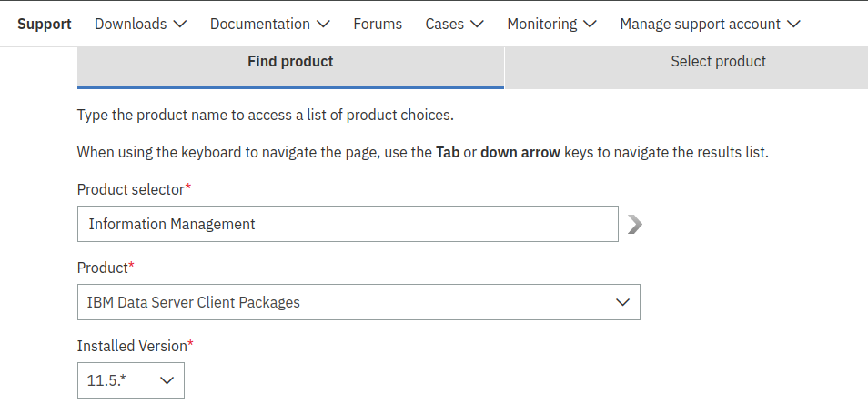This screenshot has width=868, height=414.
Task: Open Manage support account menu
Action: 711,25
